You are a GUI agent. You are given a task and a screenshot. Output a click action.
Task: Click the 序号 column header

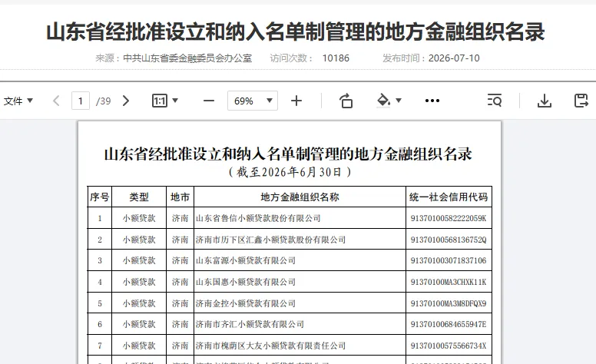(100, 197)
